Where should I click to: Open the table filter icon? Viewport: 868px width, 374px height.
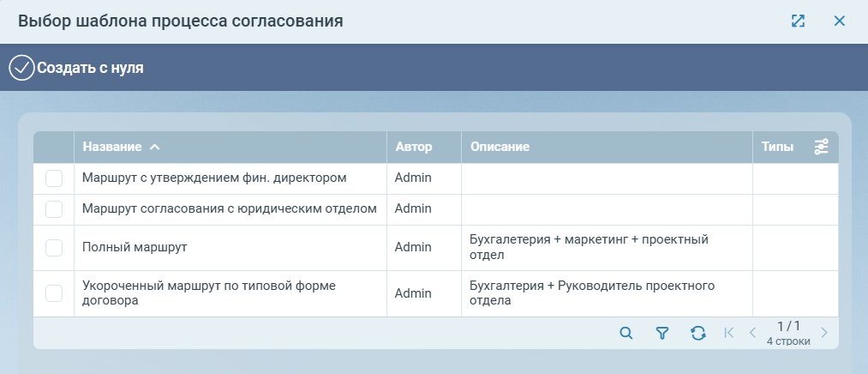[x=661, y=333]
